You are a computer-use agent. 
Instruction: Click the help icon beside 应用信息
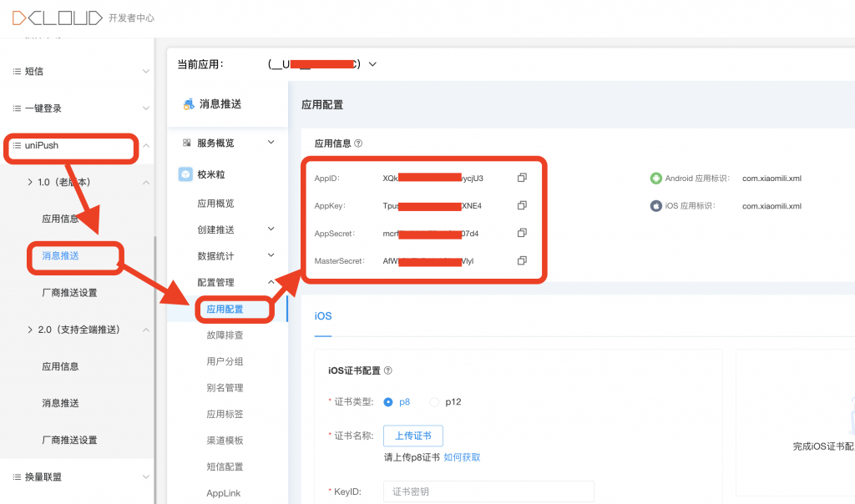(x=358, y=144)
